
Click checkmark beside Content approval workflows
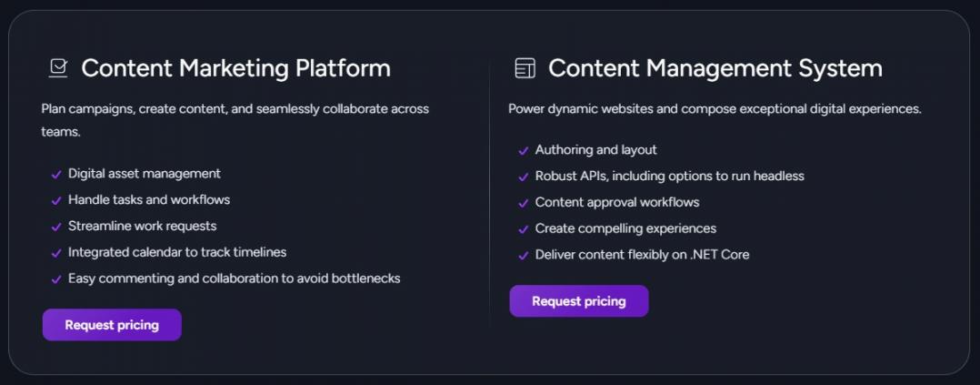point(523,203)
